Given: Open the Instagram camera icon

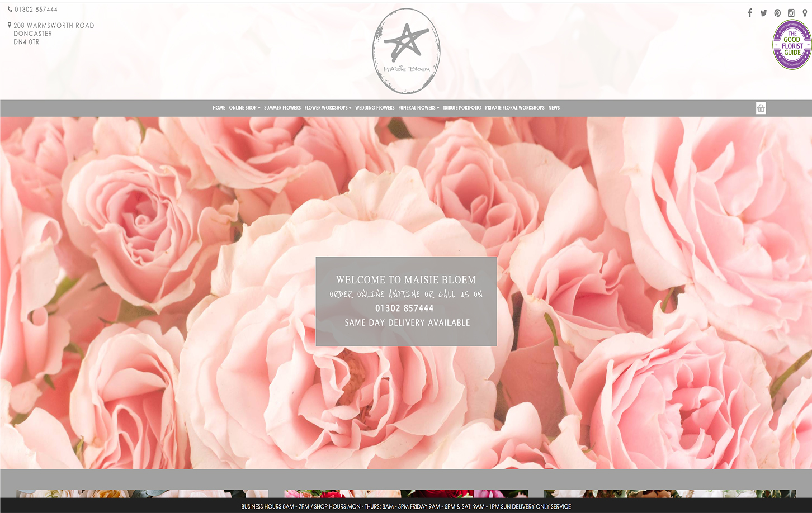Looking at the screenshot, I should tap(791, 13).
